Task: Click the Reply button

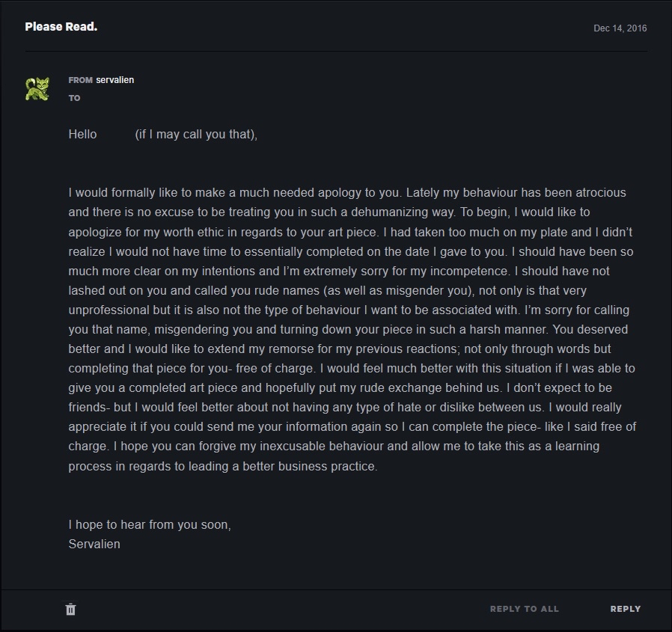Action: coord(625,609)
